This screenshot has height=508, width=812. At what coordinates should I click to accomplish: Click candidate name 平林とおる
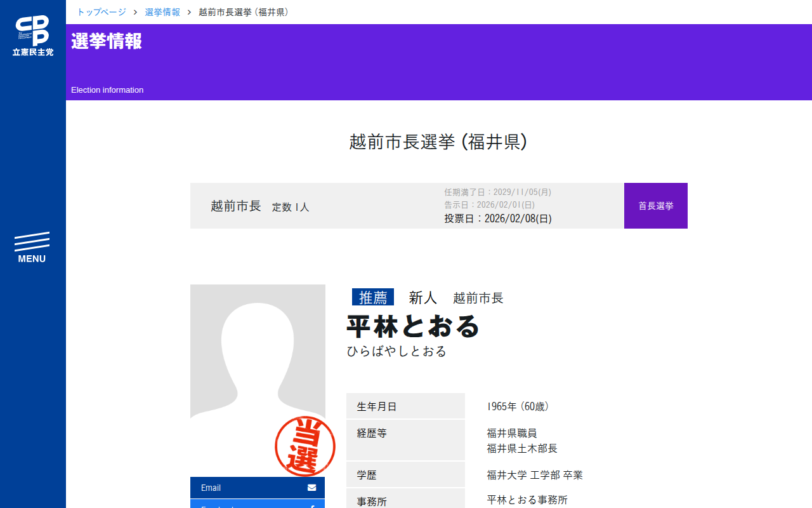pos(413,326)
